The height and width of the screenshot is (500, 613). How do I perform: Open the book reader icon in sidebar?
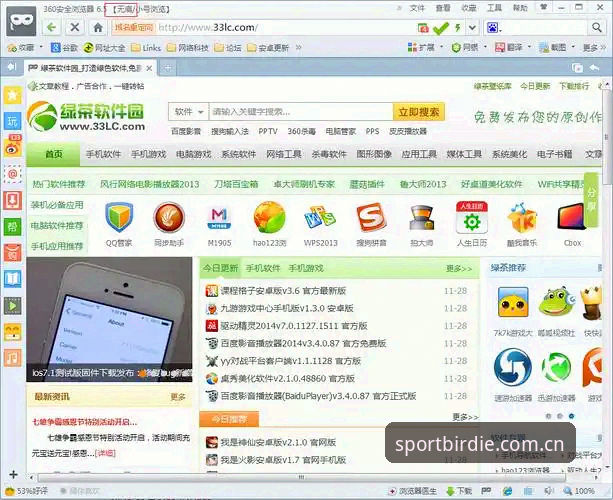(13, 279)
